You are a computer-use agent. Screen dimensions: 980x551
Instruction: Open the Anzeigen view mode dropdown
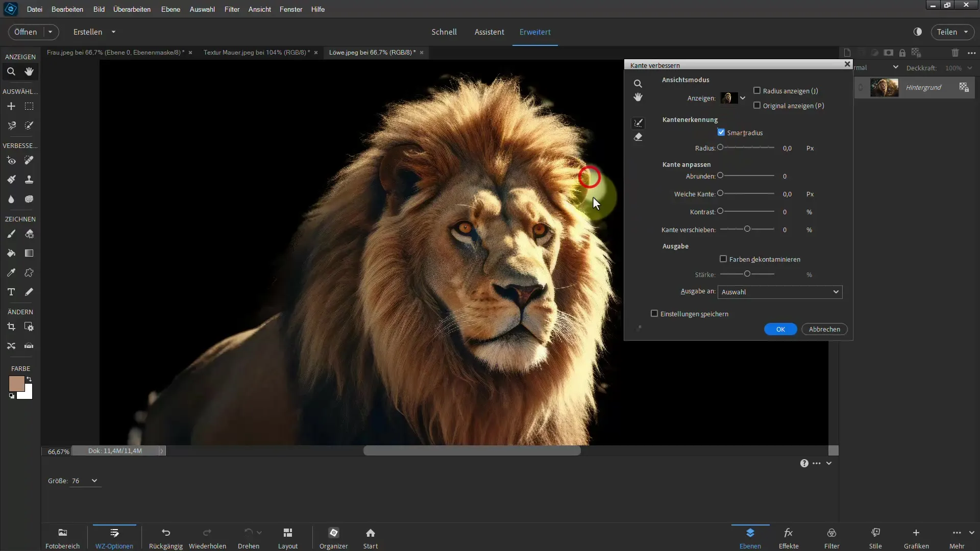pos(743,98)
